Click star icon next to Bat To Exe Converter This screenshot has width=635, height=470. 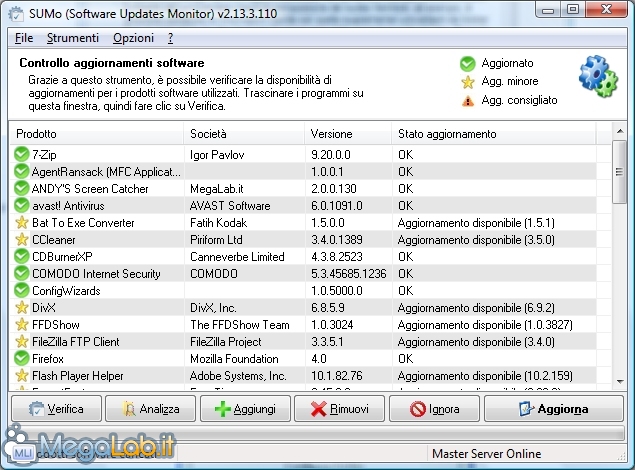point(21,222)
